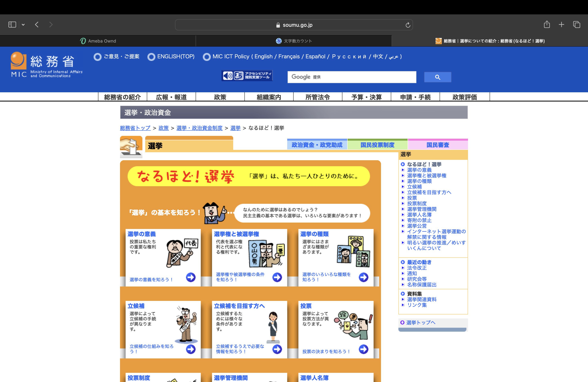
Task: Open the 所管法令 menu
Action: 318,97
